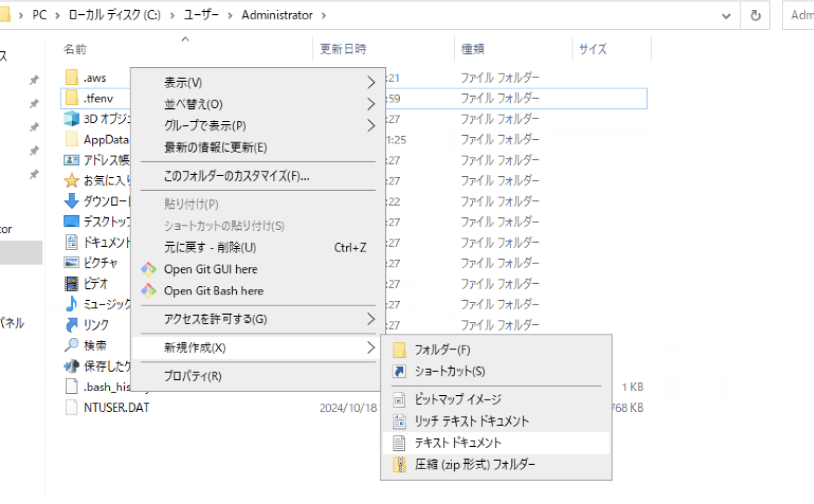
Task: Select the ダウンロード arrow icon
Action: [x=71, y=201]
